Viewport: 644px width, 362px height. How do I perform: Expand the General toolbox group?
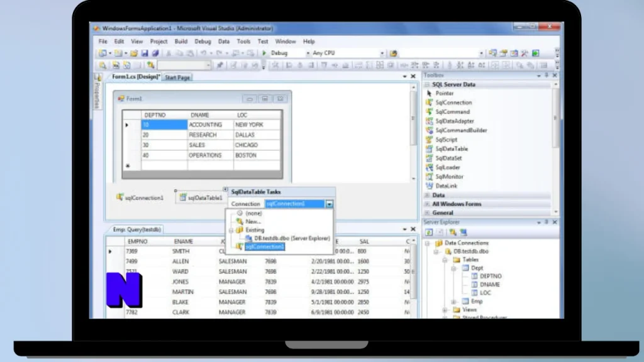coord(427,212)
